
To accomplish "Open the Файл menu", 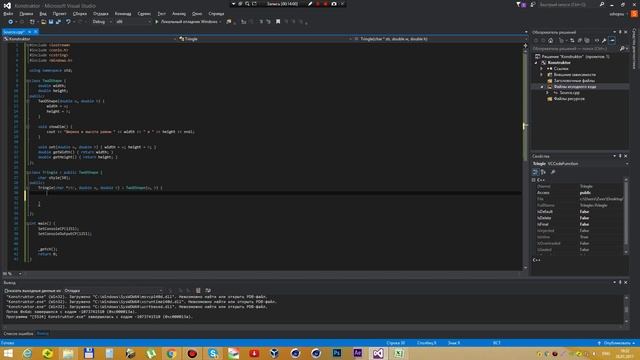I will point(8,13).
